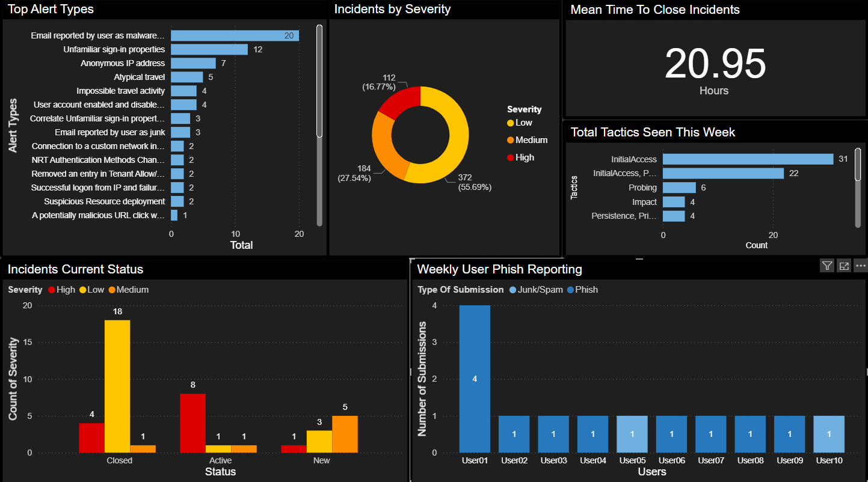
Task: Click the User10 Junk/Spam bar
Action: coord(829,434)
